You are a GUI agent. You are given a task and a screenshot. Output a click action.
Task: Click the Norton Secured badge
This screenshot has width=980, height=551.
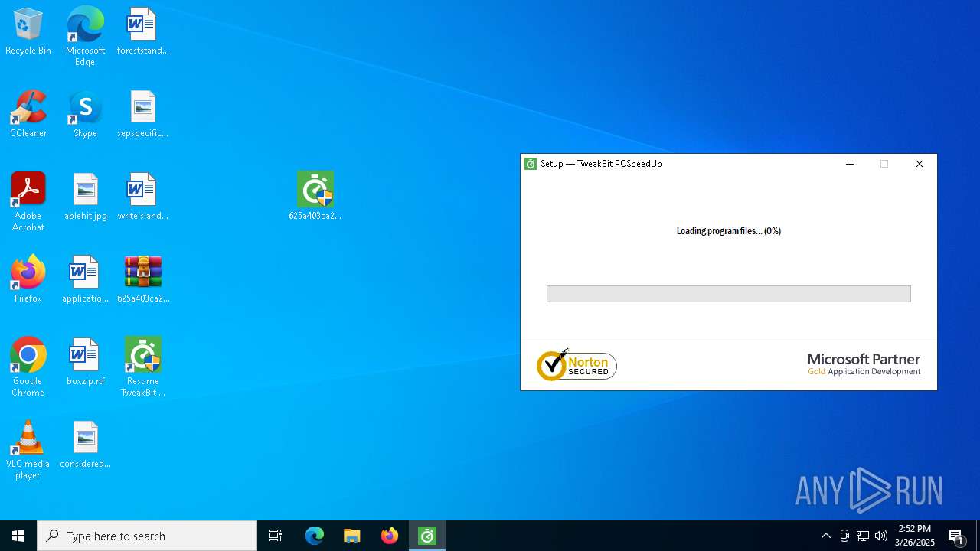pos(577,365)
